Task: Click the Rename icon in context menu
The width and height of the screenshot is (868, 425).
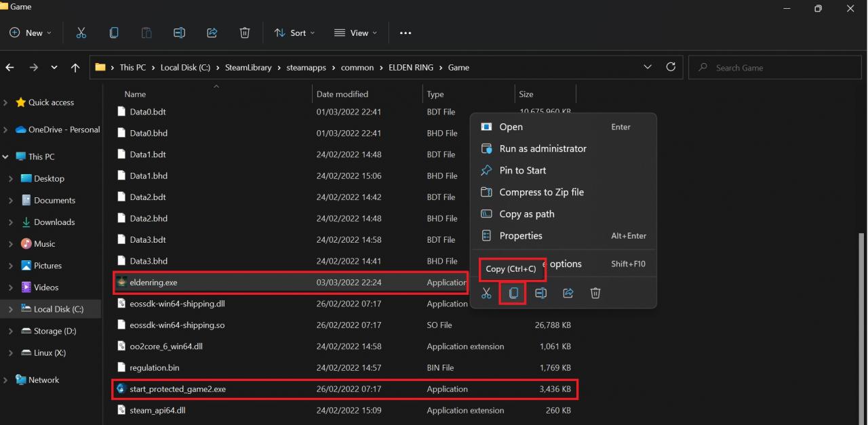Action: [540, 293]
